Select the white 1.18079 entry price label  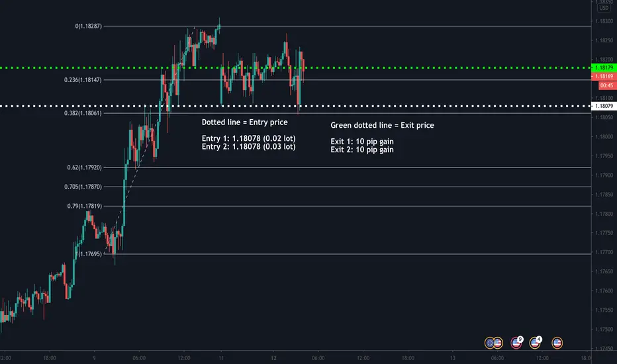604,106
